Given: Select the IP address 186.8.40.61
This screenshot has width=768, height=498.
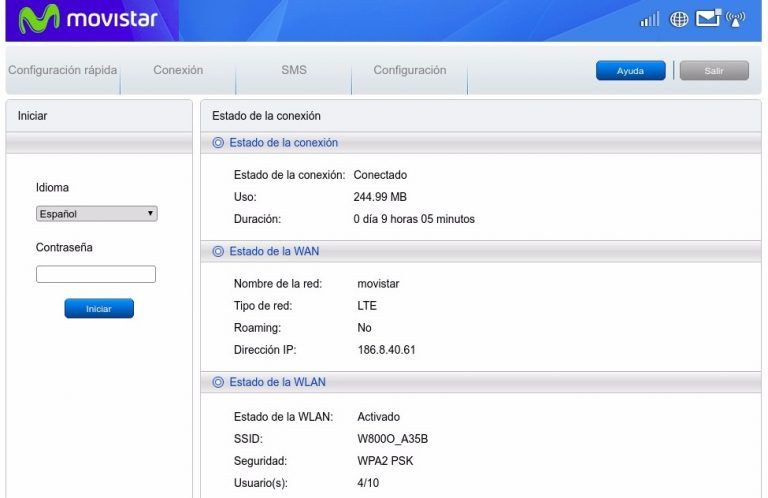Looking at the screenshot, I should [386, 350].
